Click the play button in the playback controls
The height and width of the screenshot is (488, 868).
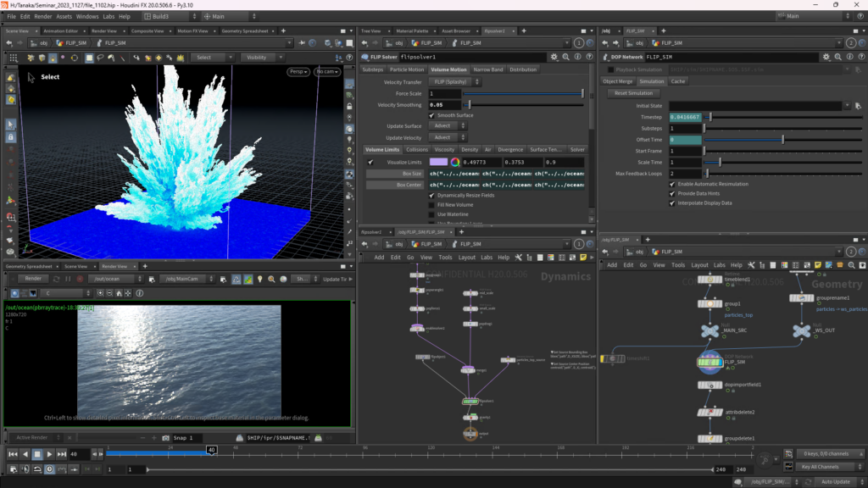[49, 453]
